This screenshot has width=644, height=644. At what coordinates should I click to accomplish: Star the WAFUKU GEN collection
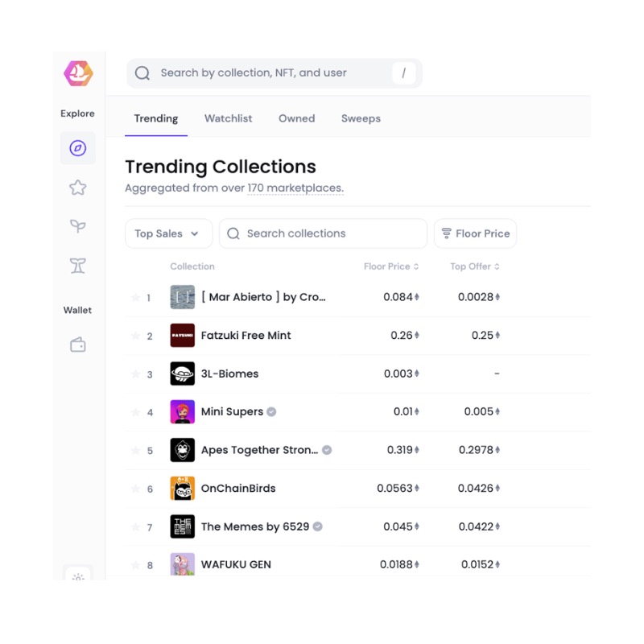point(135,565)
